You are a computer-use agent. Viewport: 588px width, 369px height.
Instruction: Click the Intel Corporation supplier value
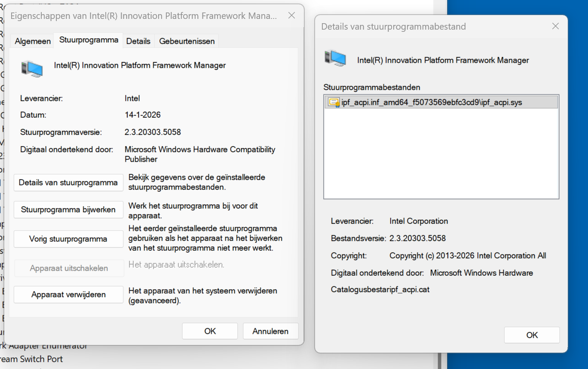point(419,221)
